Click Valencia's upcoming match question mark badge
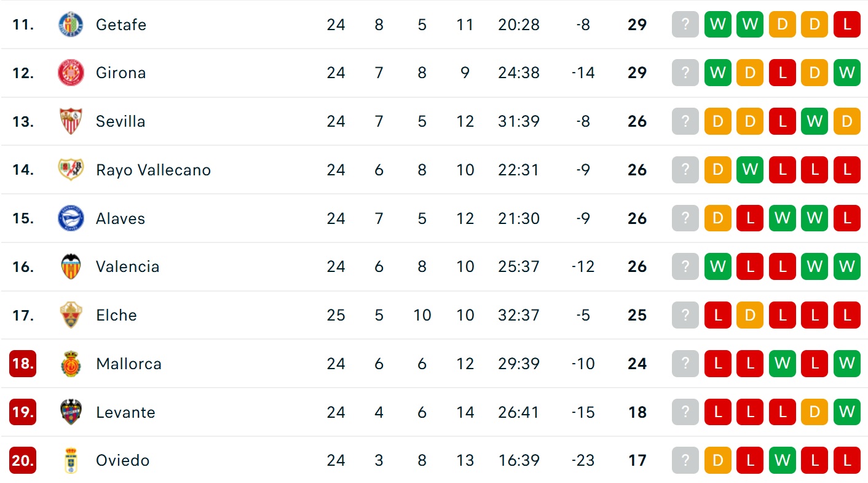Screen dimensions: 868x483 (x=685, y=267)
